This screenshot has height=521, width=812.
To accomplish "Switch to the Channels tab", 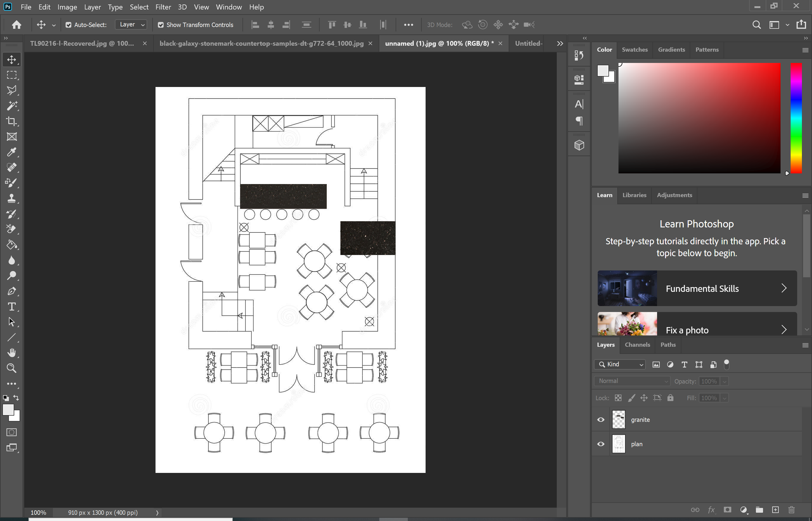I will click(x=637, y=344).
